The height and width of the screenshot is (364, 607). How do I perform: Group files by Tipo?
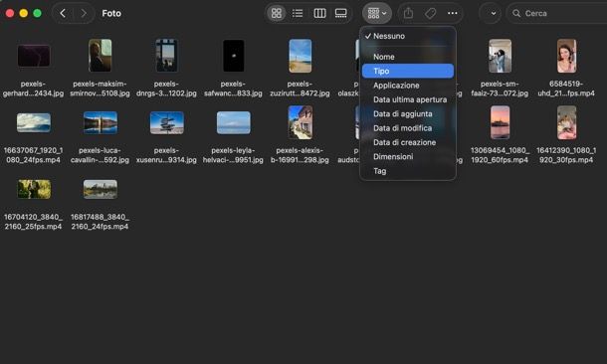[408, 71]
